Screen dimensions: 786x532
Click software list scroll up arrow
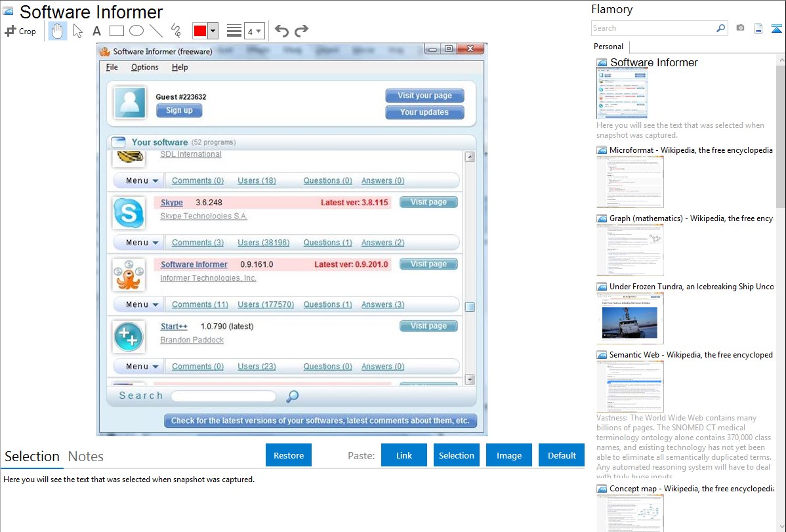(470, 157)
